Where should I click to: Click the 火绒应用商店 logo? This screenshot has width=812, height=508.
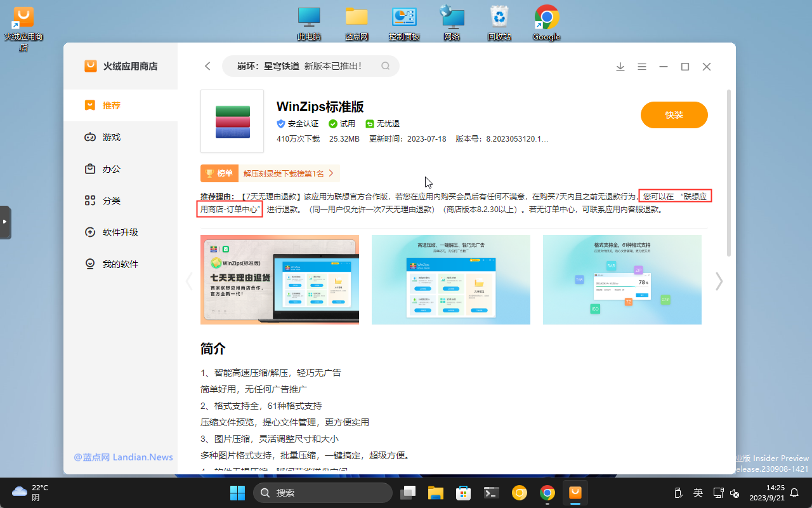coord(121,66)
